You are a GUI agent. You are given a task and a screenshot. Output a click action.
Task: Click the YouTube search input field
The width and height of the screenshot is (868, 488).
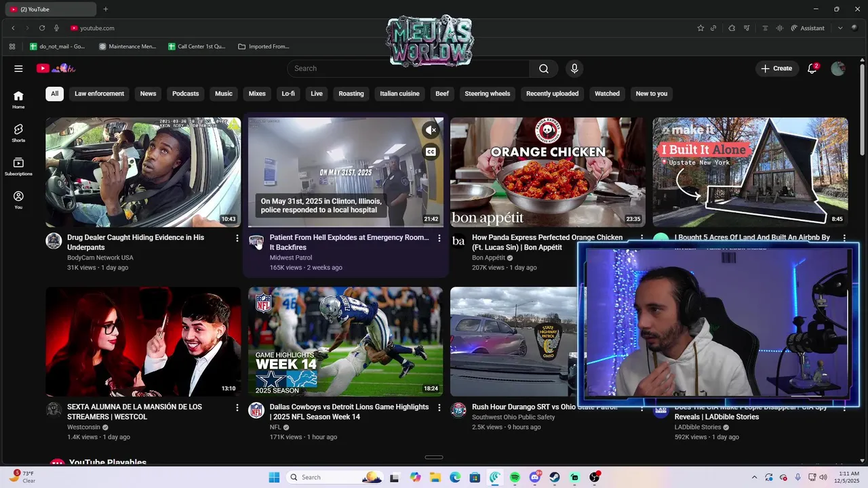[x=408, y=68]
